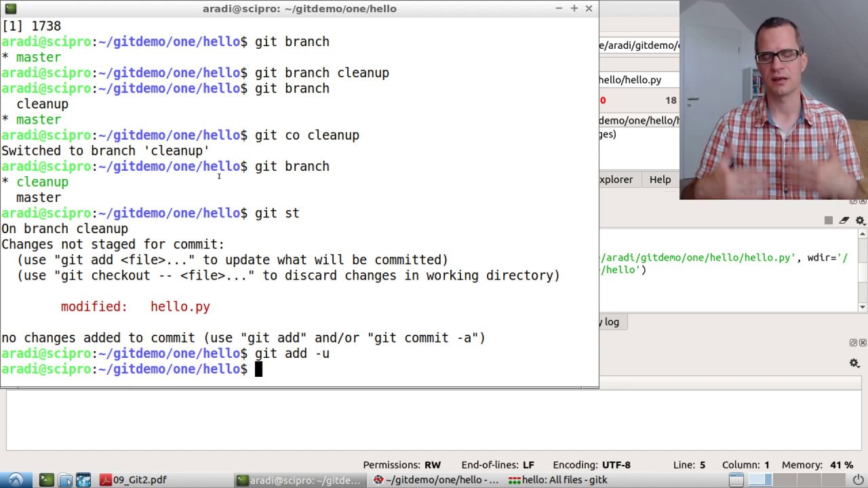Open the lower pane gear options menu
This screenshot has width=868, height=488.
tap(854, 363)
